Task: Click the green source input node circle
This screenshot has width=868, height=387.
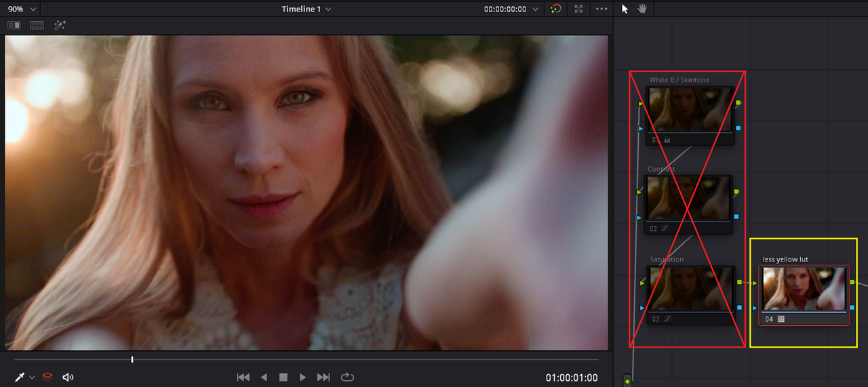Action: pos(627,382)
